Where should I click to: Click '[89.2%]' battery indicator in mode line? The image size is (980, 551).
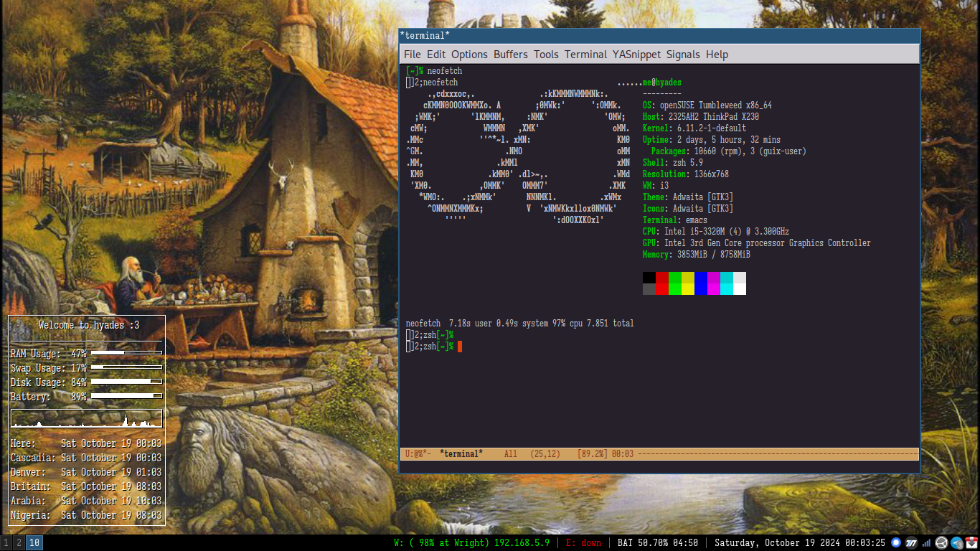[x=593, y=454]
